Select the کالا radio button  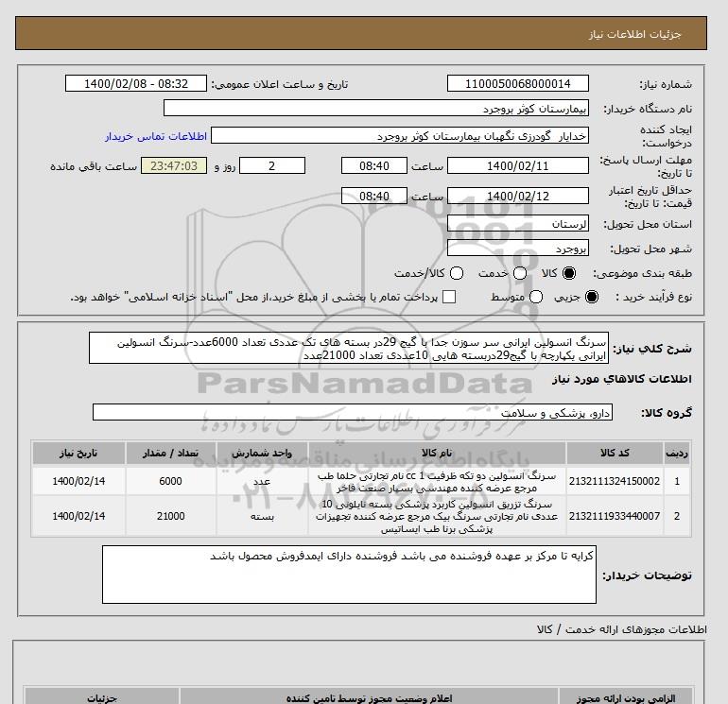click(569, 273)
